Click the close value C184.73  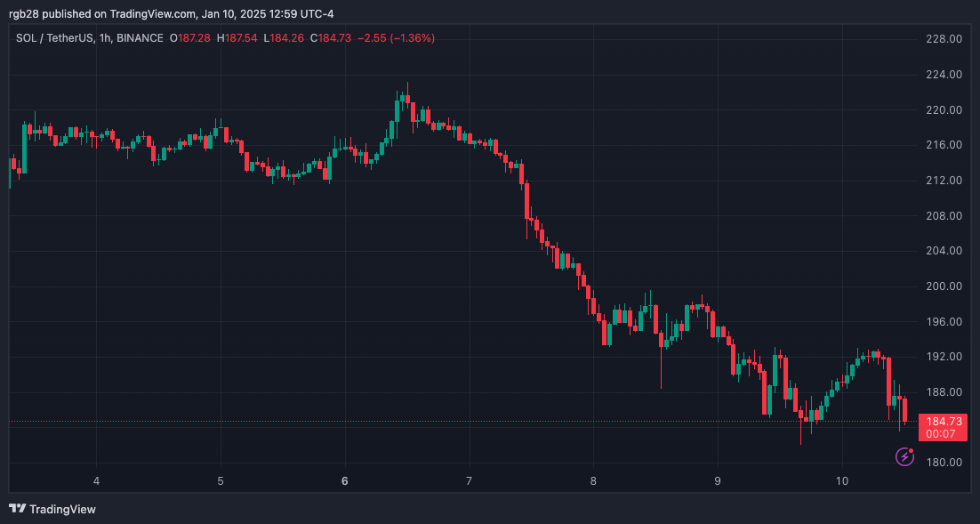click(x=331, y=38)
